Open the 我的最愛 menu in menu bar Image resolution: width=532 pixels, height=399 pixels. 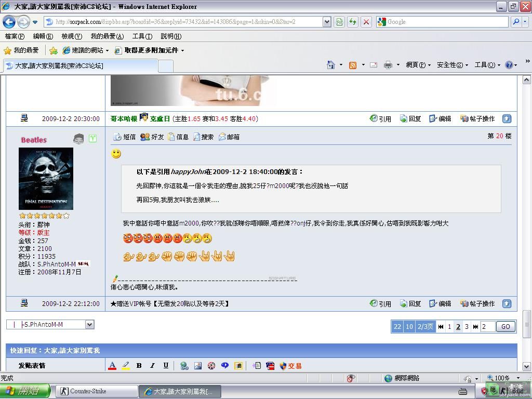tap(107, 36)
